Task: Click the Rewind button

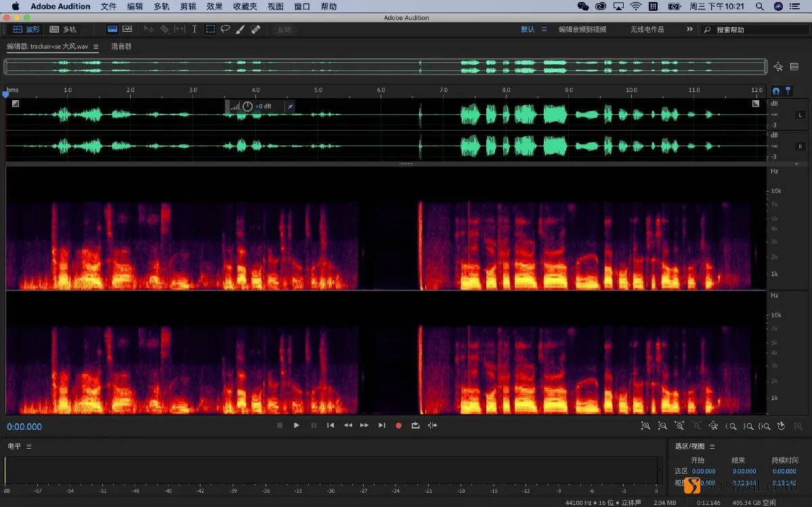Action: coord(348,425)
